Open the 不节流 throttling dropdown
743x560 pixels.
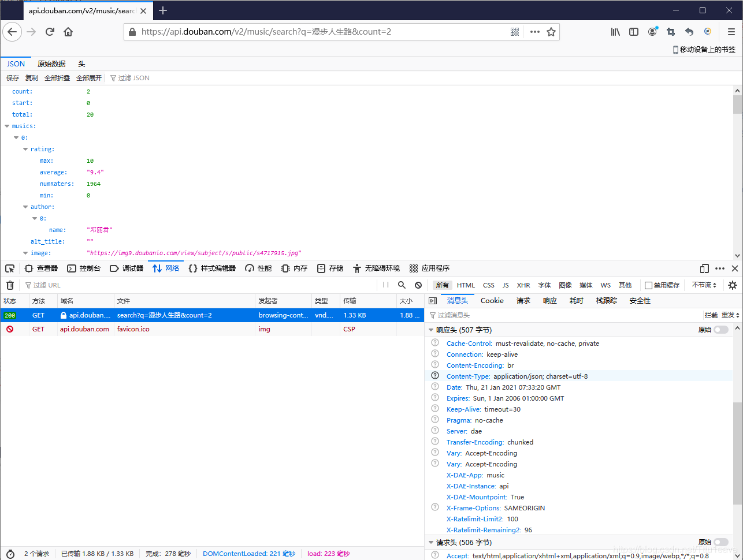click(704, 285)
